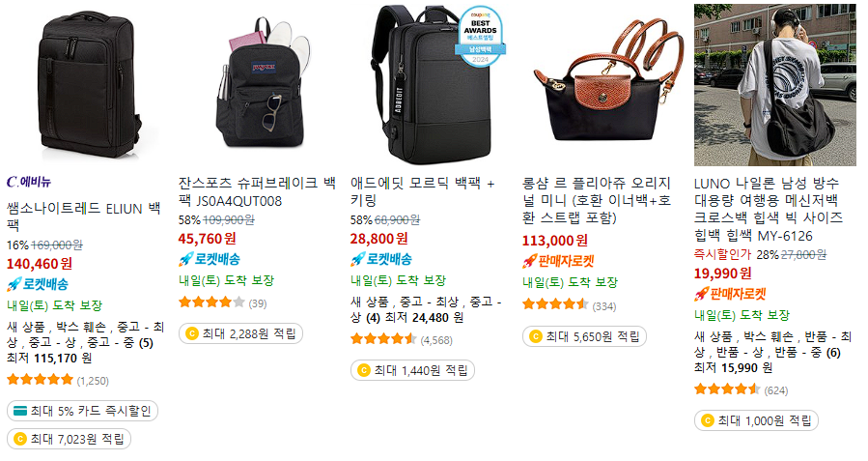Click the 판매자로켓 badge under 113,000원
This screenshot has height=461, width=868.
(559, 261)
